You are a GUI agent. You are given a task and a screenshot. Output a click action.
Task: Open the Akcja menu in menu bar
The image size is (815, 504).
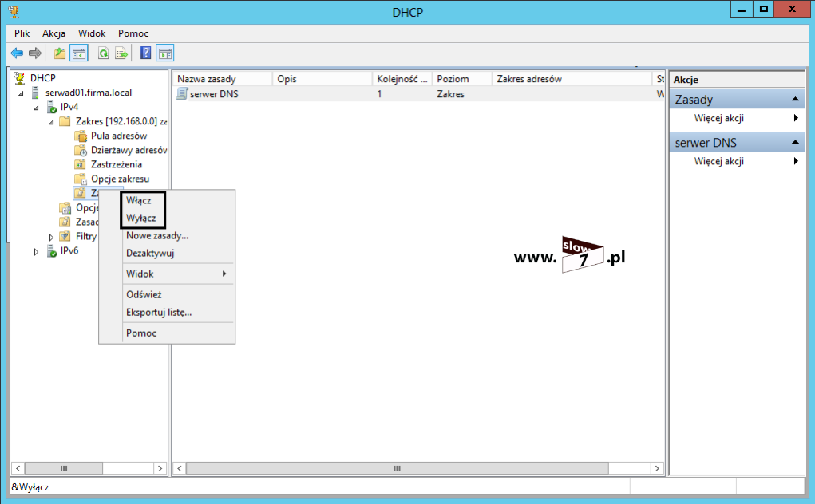[53, 33]
